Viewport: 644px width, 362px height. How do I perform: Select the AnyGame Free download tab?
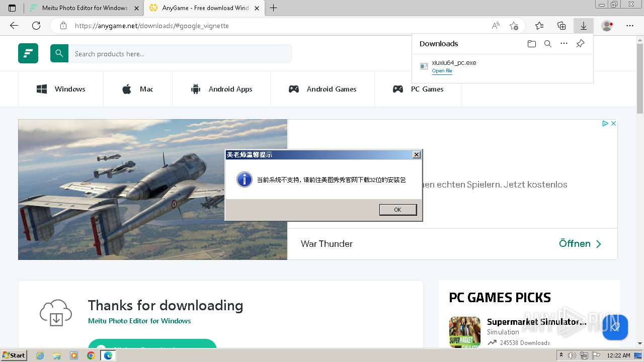pyautogui.click(x=204, y=8)
